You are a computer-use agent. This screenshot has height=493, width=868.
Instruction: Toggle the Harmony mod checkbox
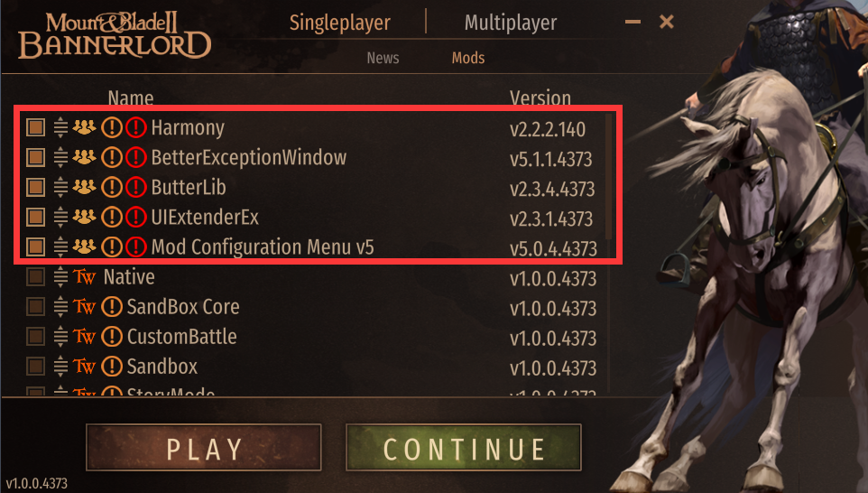(36, 127)
